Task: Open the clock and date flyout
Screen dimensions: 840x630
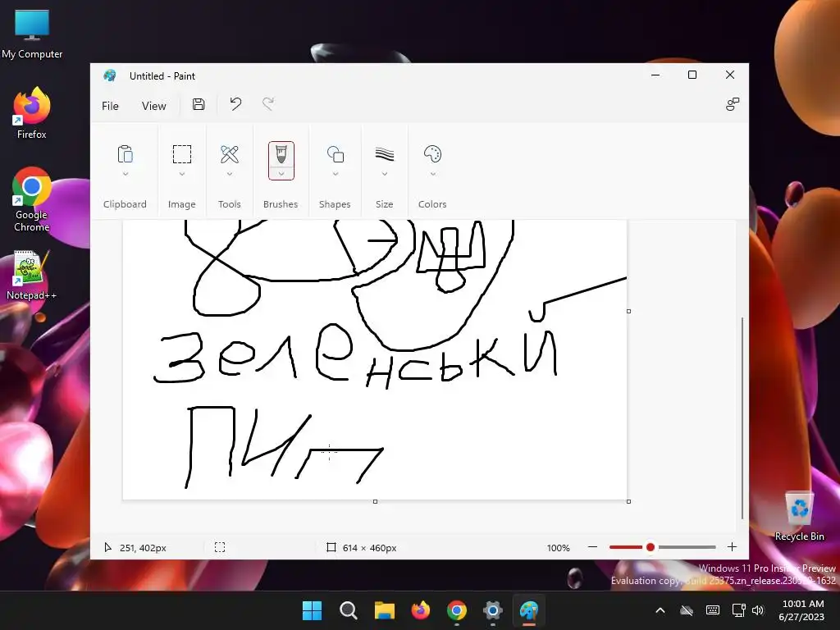Action: (x=801, y=610)
